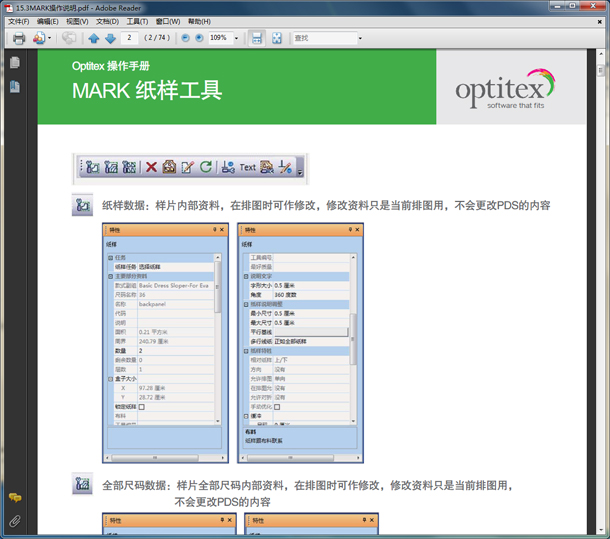The height and width of the screenshot is (539, 610).
Task: Click the 平行基线 value field
Action: click(x=311, y=332)
